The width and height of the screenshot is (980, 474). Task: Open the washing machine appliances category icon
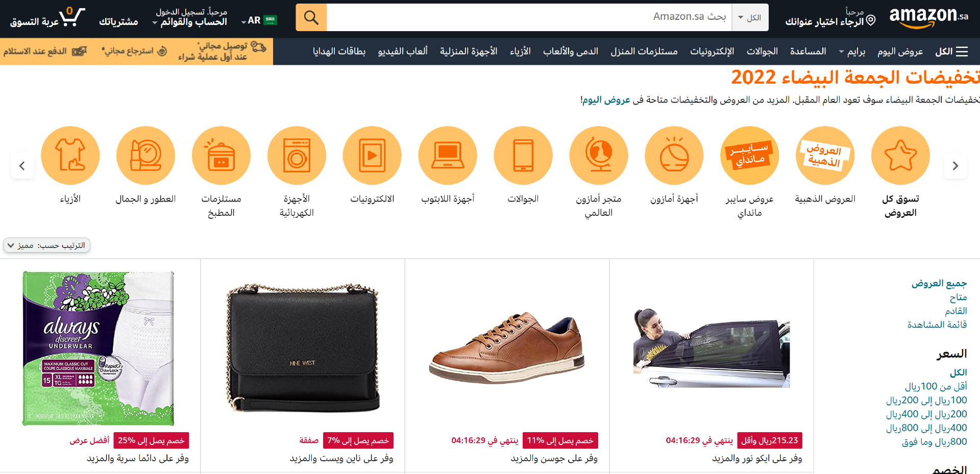tap(297, 156)
